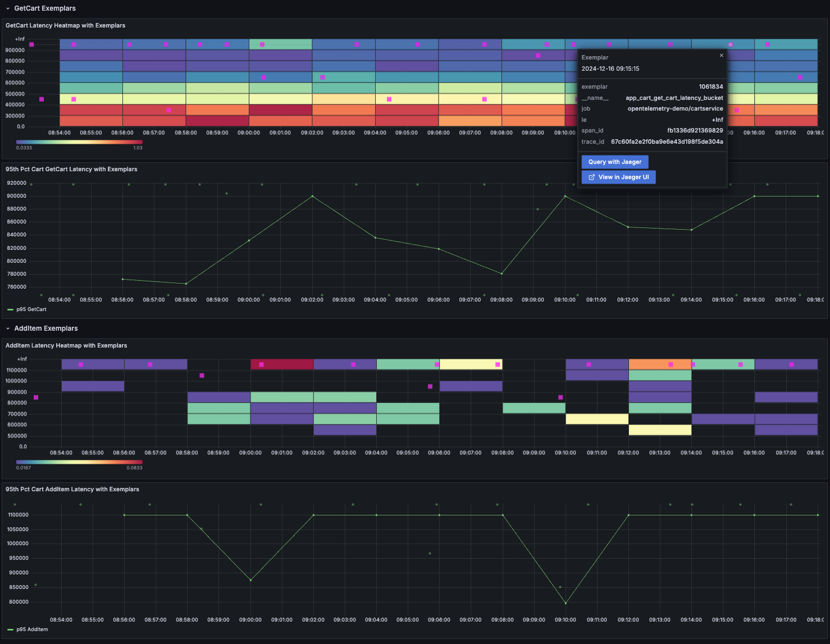Select exemplar marker in AddItem yellow +Inf cell
The height and width of the screenshot is (644, 830).
[x=498, y=364]
